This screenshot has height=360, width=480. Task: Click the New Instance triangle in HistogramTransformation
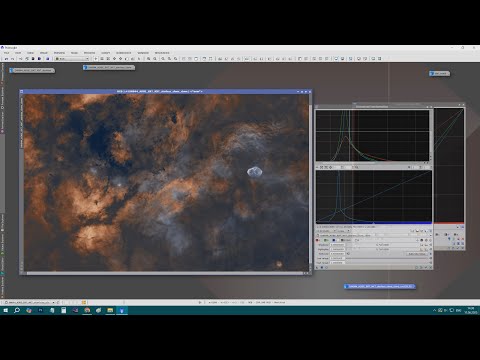click(x=317, y=267)
